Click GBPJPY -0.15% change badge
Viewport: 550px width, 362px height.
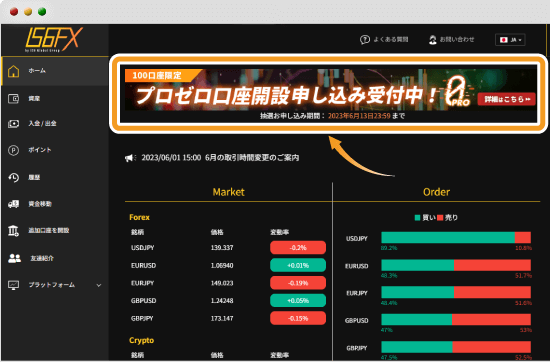[x=298, y=319]
